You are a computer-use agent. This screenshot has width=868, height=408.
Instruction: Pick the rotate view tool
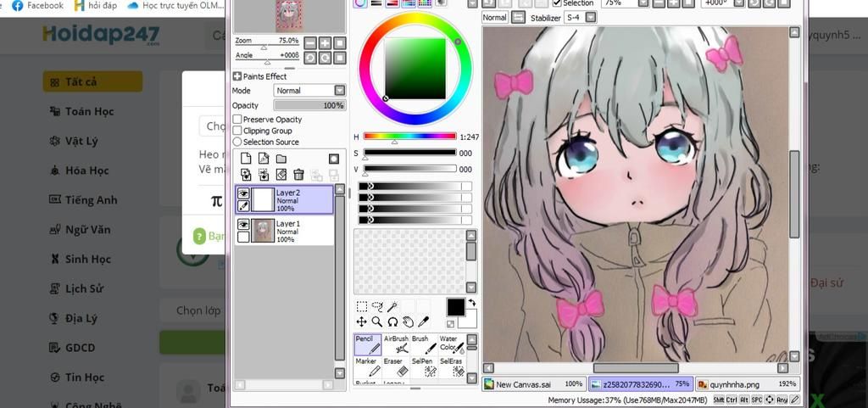coord(392,321)
